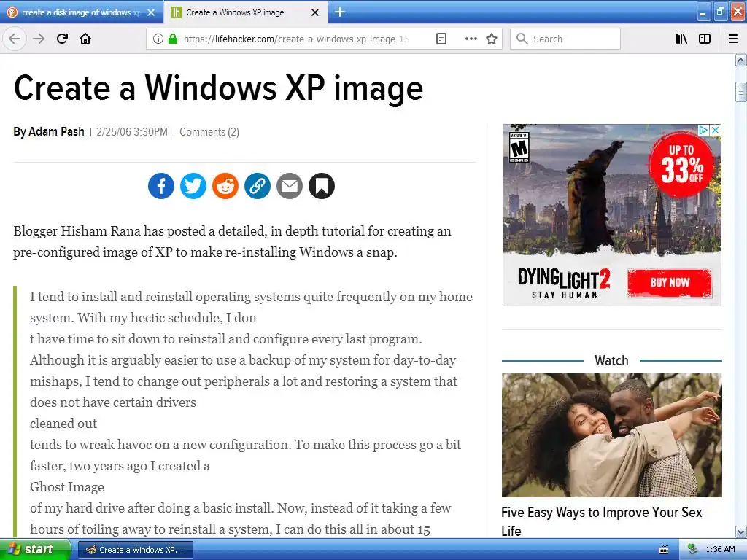Toggle the browser sidebar panel
747x560 pixels.
click(705, 39)
